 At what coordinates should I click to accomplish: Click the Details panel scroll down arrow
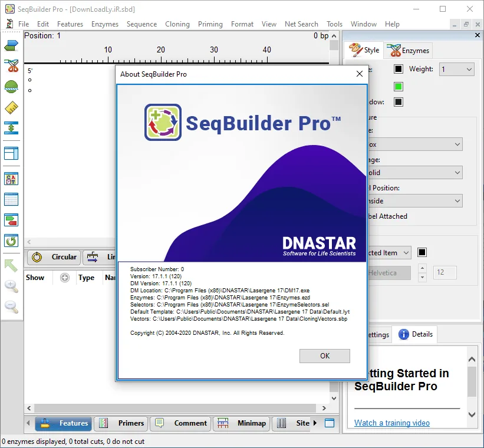tap(472, 414)
